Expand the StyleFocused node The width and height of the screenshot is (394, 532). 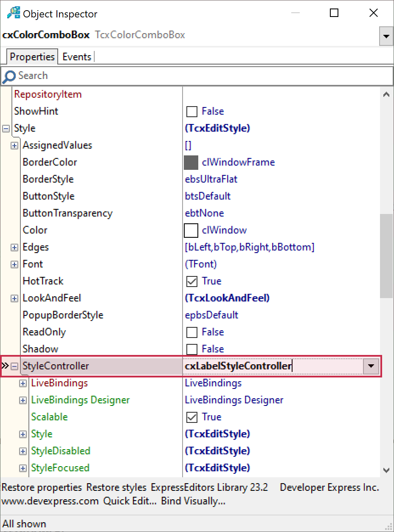[x=23, y=468]
